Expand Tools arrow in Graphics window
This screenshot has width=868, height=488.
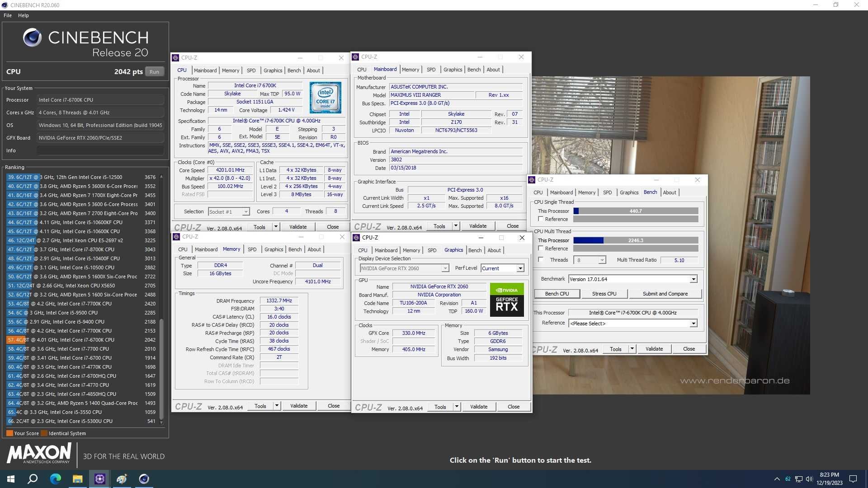(457, 407)
